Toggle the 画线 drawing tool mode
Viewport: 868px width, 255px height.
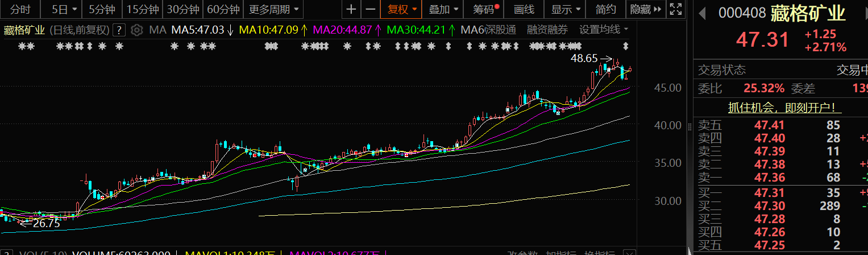pyautogui.click(x=524, y=9)
